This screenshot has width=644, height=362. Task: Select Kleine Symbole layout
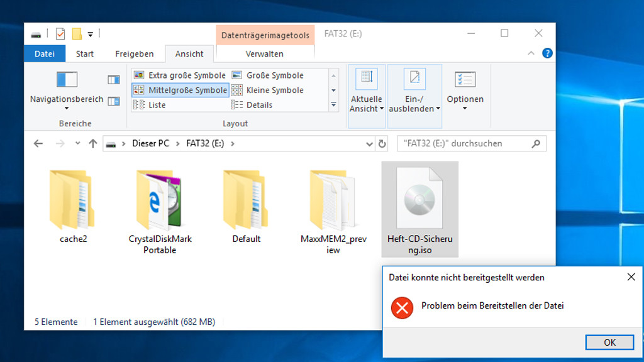click(x=268, y=90)
